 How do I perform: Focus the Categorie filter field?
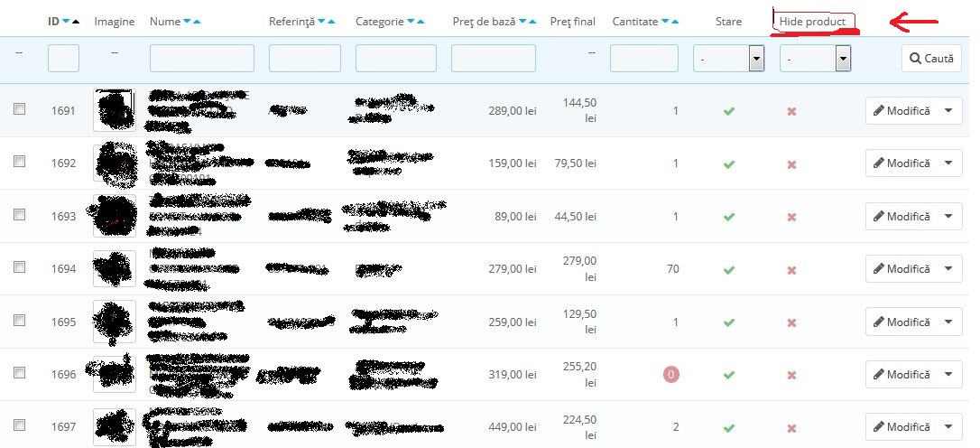(x=396, y=58)
